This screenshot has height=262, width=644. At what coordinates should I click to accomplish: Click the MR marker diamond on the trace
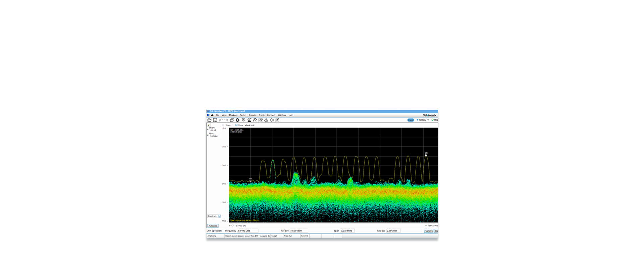pyautogui.click(x=426, y=155)
